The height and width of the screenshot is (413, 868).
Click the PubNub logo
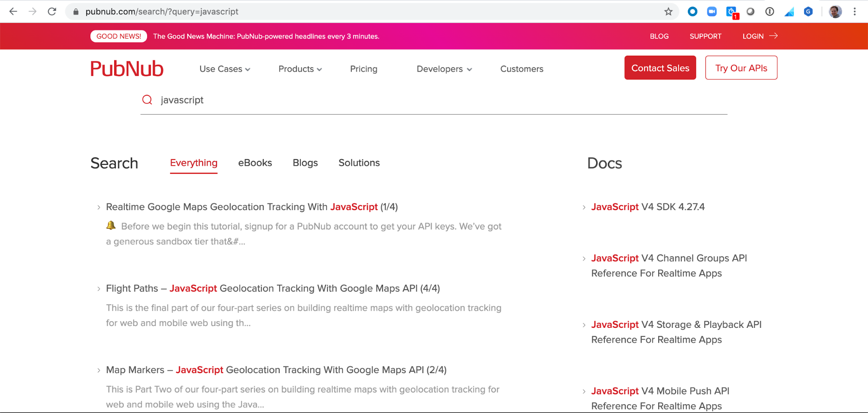coord(127,69)
